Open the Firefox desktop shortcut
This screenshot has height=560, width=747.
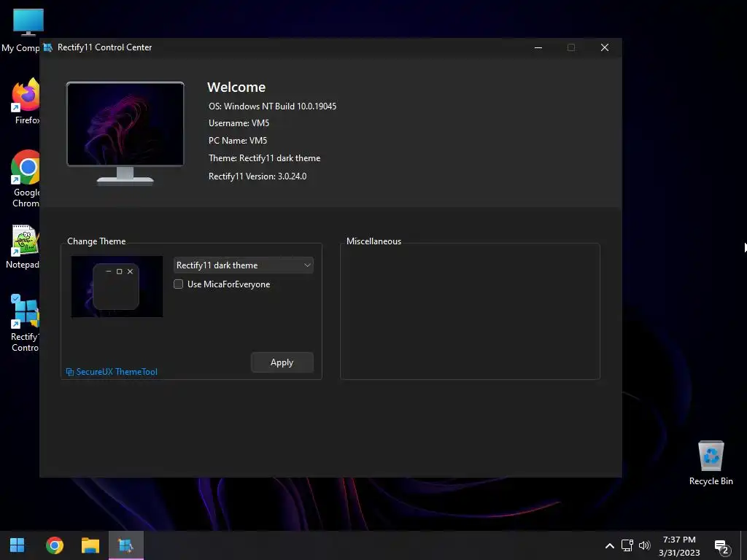pyautogui.click(x=26, y=101)
